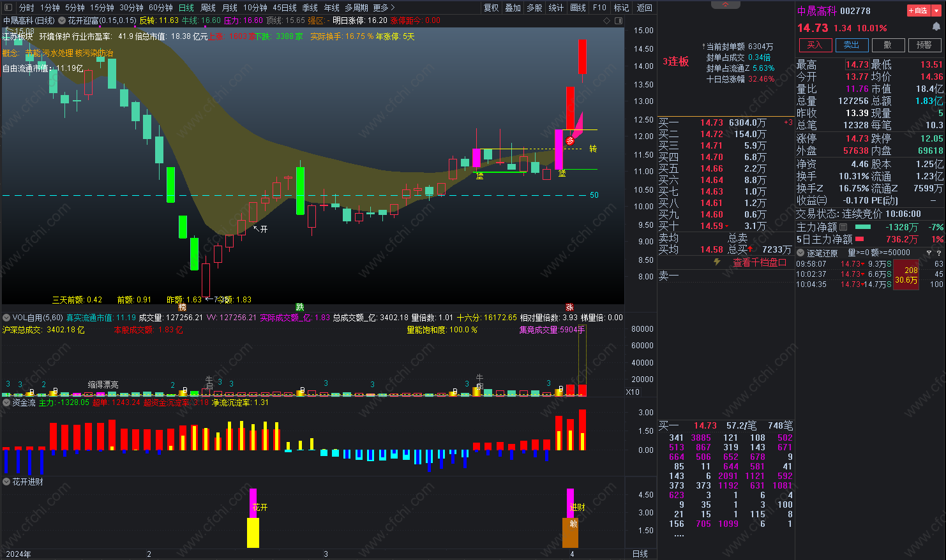Click the split-window icon at chart header right
Viewport: 946px width, 560px height.
pyautogui.click(x=619, y=20)
